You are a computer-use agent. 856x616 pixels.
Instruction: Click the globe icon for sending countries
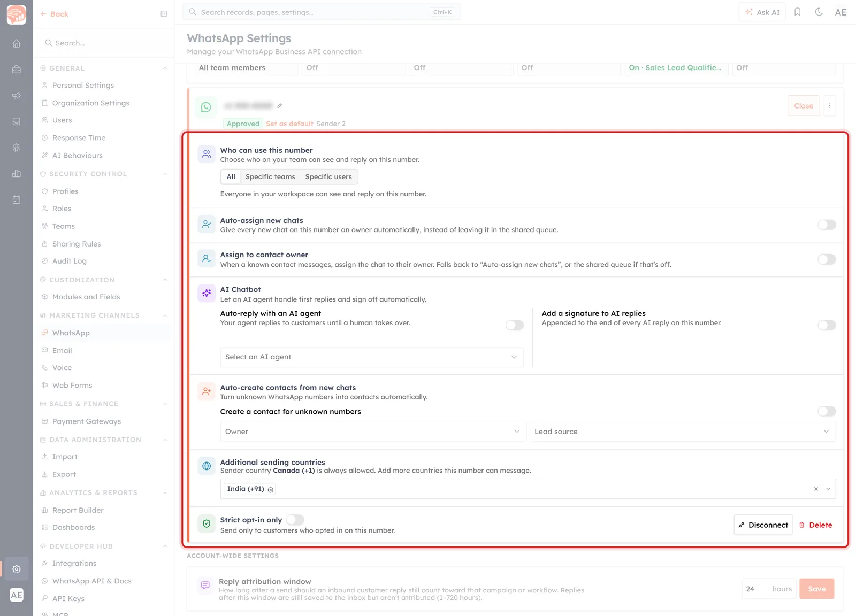coord(207,466)
